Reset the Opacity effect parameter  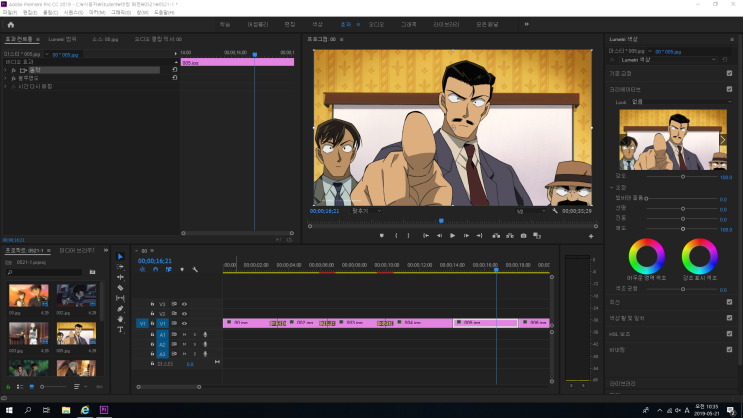(x=174, y=78)
